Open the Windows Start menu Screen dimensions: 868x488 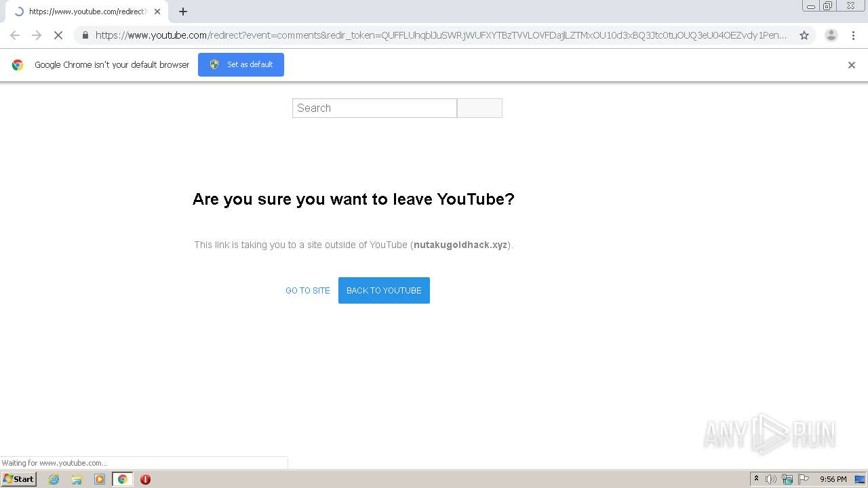point(18,479)
